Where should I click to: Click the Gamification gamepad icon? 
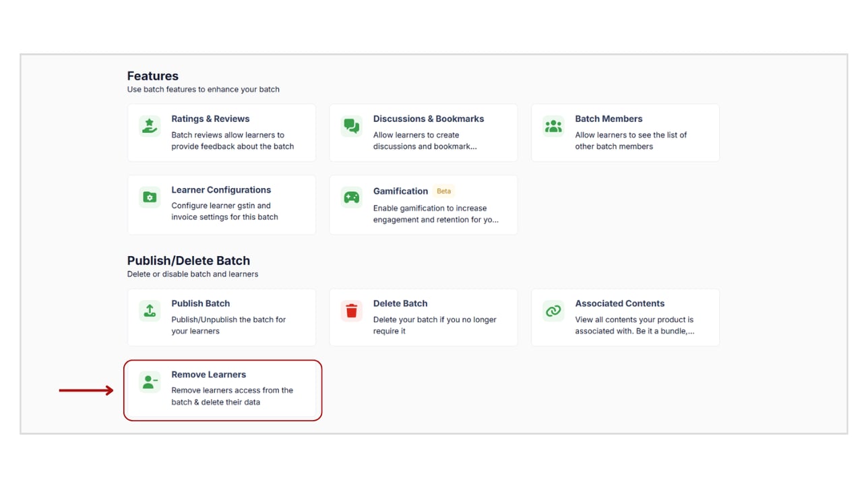352,197
